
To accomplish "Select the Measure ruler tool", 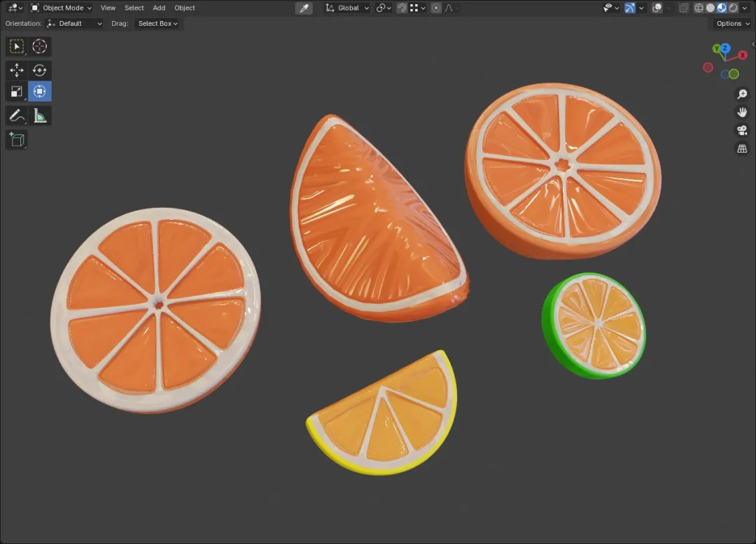I will (x=39, y=116).
